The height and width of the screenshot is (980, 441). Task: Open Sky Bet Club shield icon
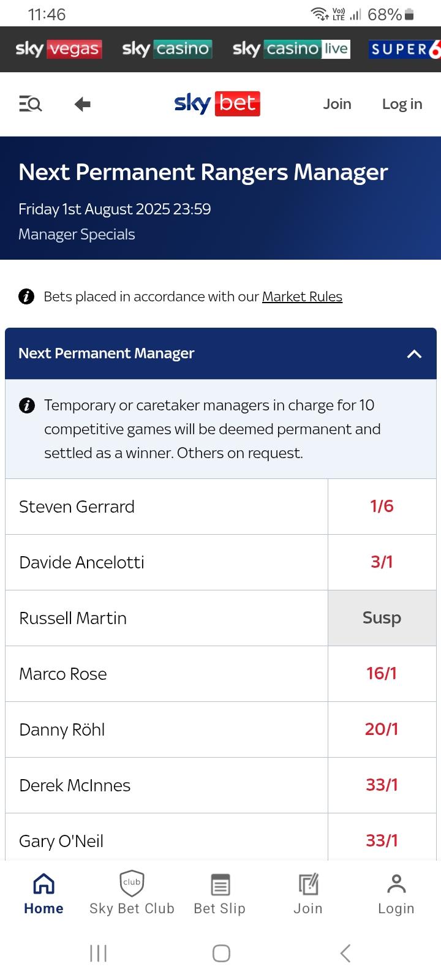click(x=132, y=883)
